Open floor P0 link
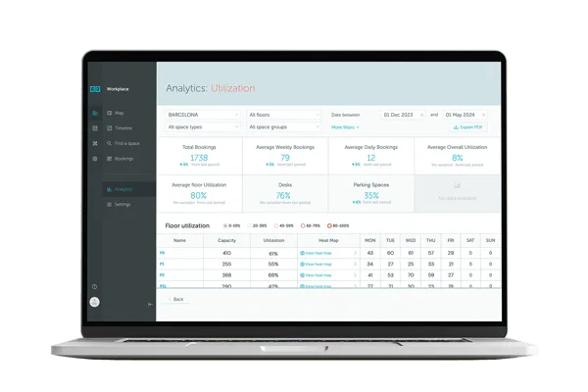Image resolution: width=588 pixels, height=392 pixels. [162, 253]
